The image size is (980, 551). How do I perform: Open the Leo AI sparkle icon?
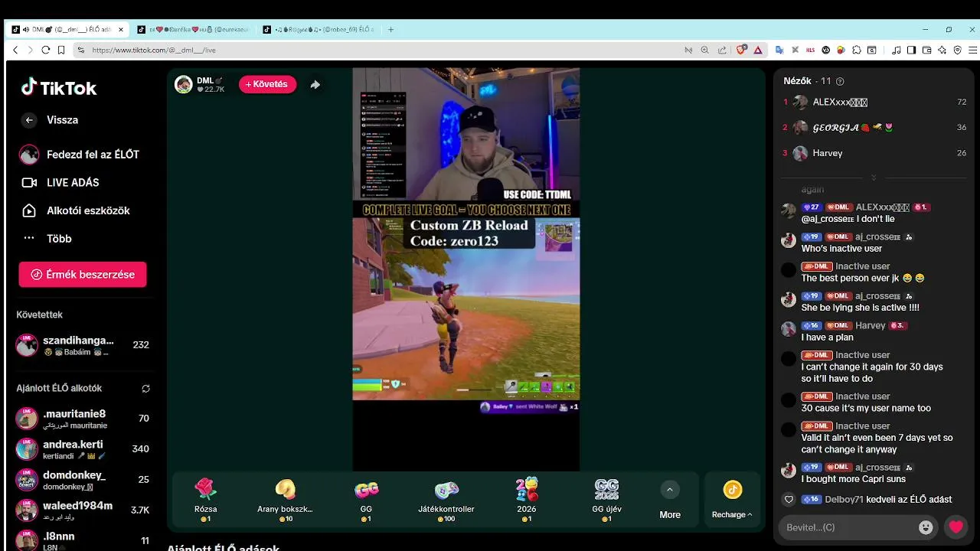[x=942, y=50]
